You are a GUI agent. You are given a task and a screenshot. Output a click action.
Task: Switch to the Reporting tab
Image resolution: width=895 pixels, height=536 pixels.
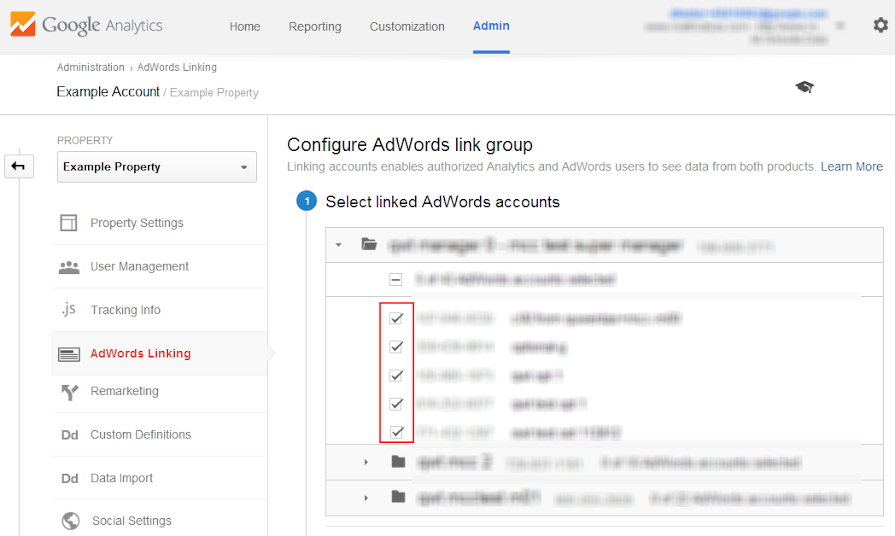point(315,26)
